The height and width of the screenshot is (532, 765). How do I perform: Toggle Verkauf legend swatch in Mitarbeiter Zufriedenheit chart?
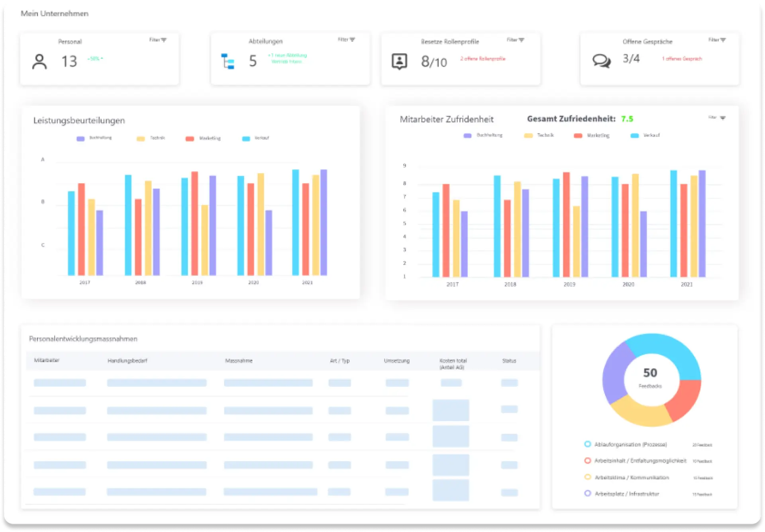(634, 136)
